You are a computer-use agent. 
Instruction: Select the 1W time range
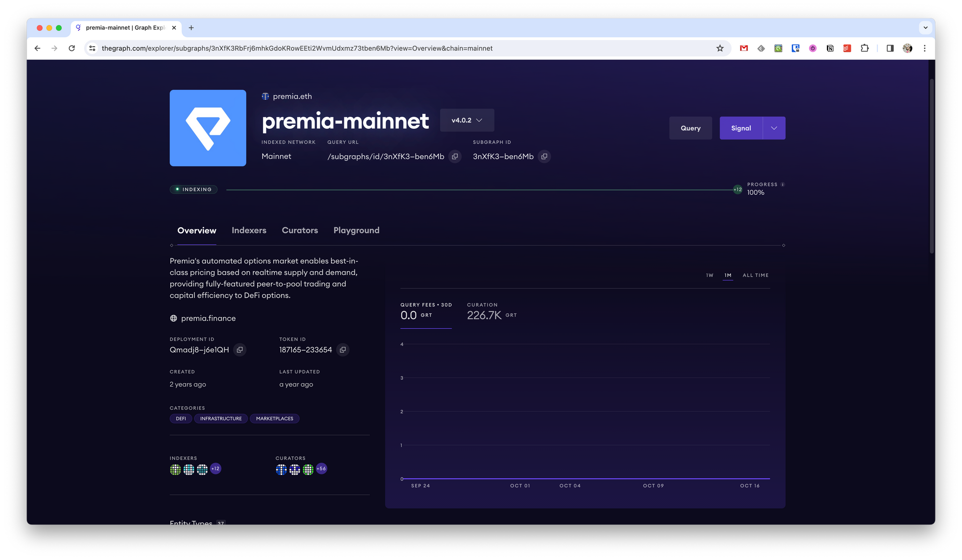[x=709, y=275]
